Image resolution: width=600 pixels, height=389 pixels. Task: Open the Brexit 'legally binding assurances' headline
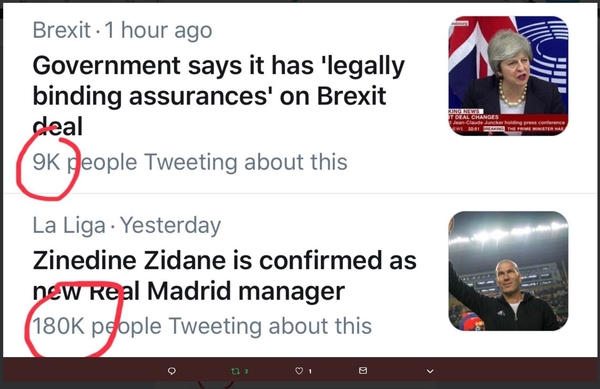pyautogui.click(x=218, y=96)
